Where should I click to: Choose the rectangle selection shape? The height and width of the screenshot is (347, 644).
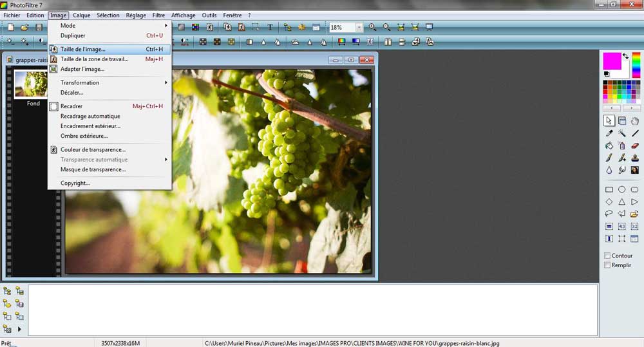(x=609, y=189)
